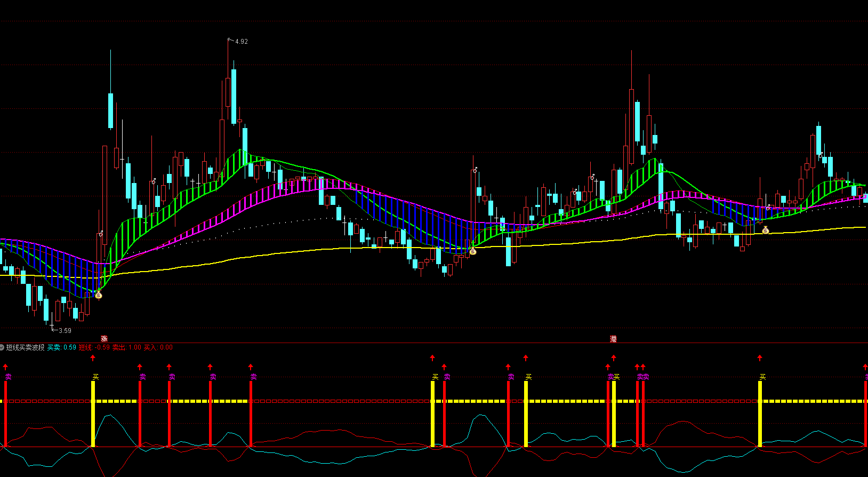Select the 短线: -0.59 indicator value
Image resolution: width=868 pixels, height=477 pixels.
click(94, 347)
